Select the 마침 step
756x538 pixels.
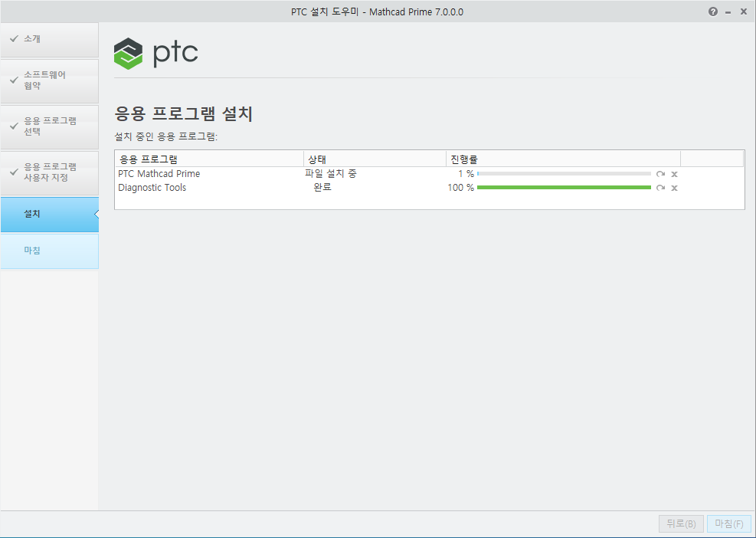pyautogui.click(x=50, y=251)
